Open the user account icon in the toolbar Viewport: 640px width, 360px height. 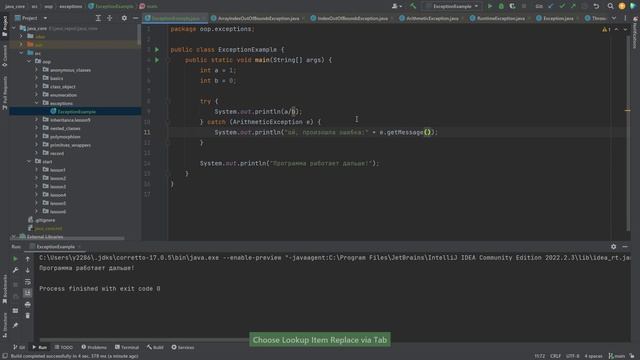tap(396, 6)
